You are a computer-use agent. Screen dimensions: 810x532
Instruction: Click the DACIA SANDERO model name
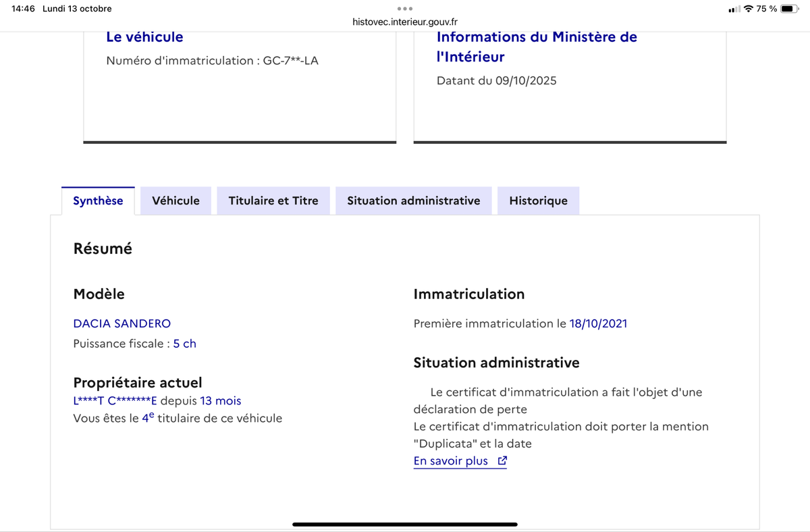pos(122,323)
